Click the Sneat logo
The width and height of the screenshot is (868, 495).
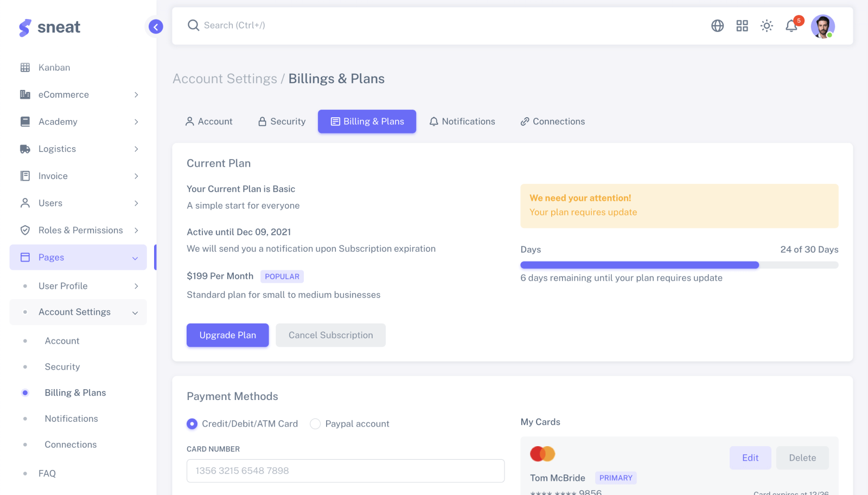[50, 27]
